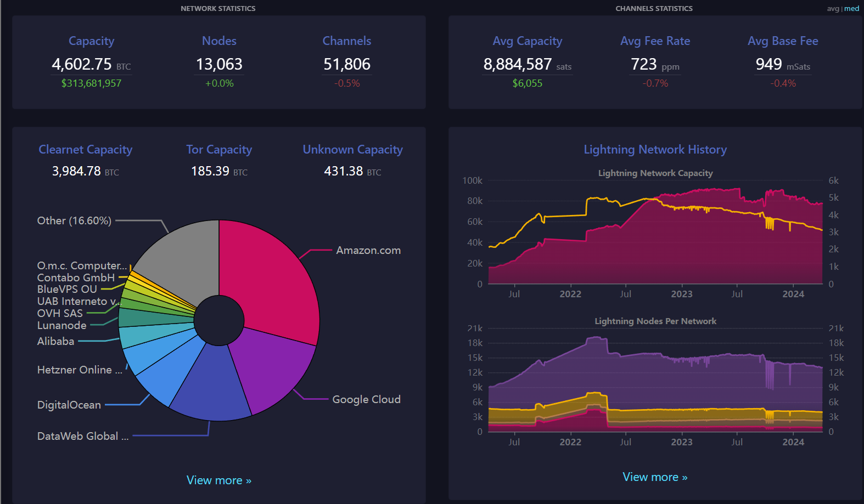Click the Amazon.com chart label
The width and height of the screenshot is (864, 504).
tap(368, 251)
